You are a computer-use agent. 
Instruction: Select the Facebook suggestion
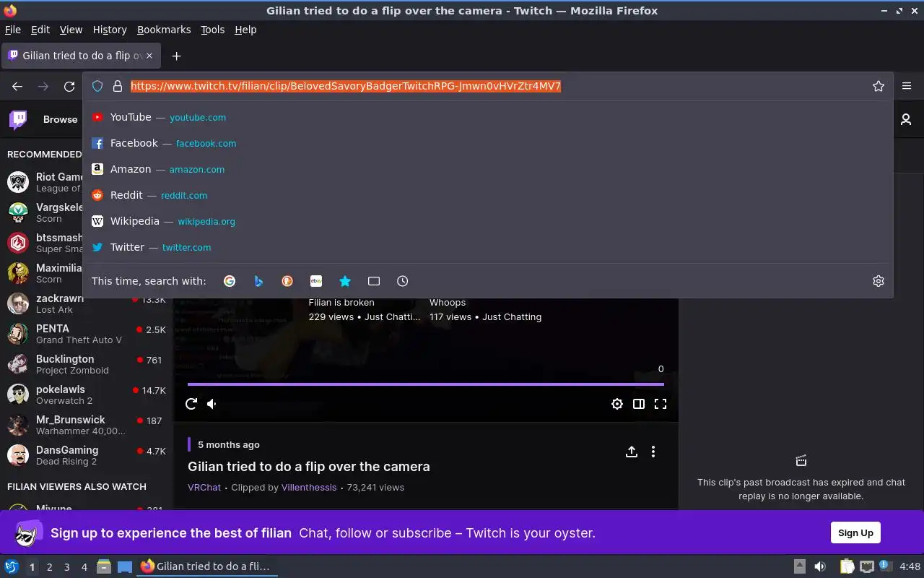(488, 143)
